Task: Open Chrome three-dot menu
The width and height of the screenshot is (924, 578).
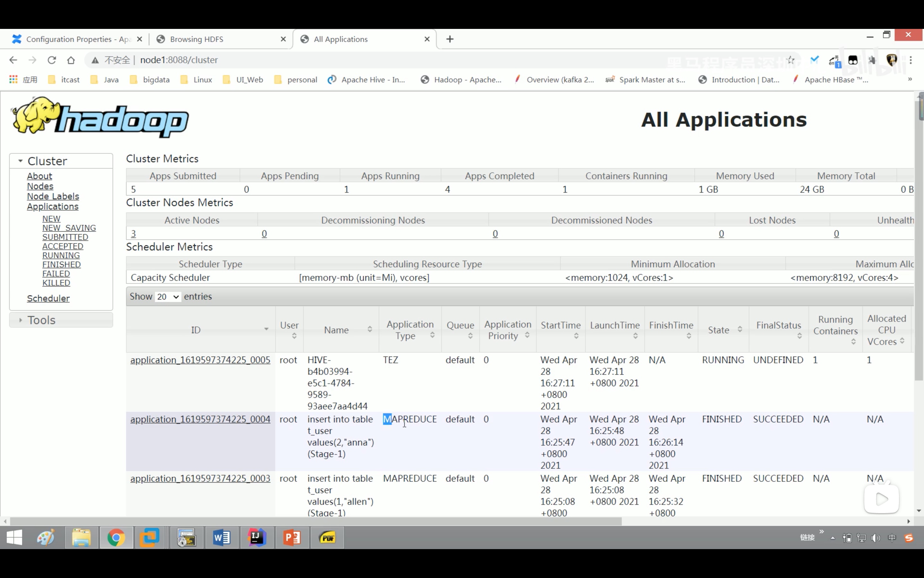Action: coord(911,60)
